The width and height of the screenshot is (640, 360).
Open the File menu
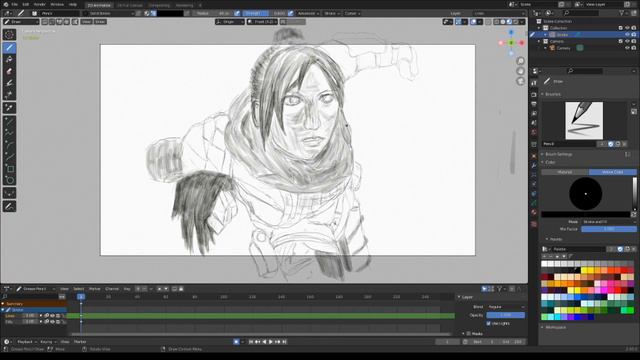pyautogui.click(x=15, y=4)
